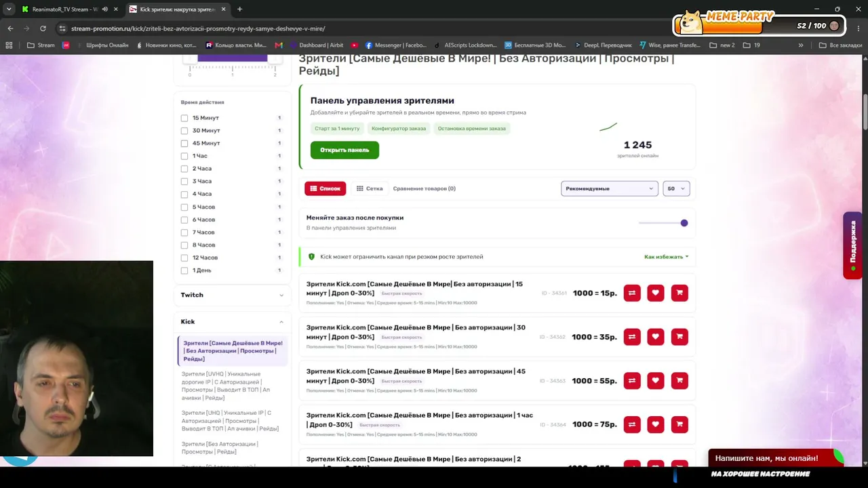The width and height of the screenshot is (868, 488).
Task: Check the 30 Минут duration filter
Action: point(184,131)
